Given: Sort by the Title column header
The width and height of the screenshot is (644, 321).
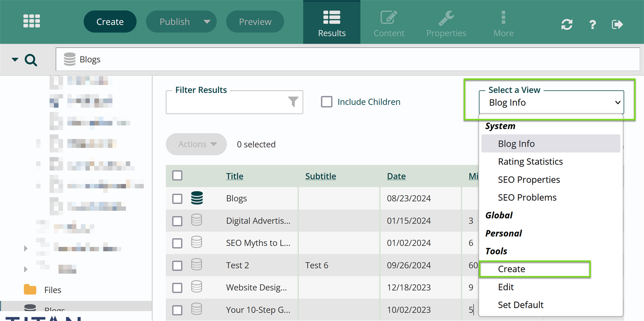Looking at the screenshot, I should pos(235,176).
